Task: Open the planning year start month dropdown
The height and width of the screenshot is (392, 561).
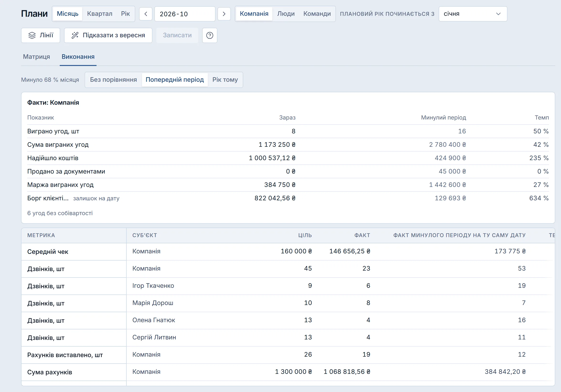Action: [473, 14]
